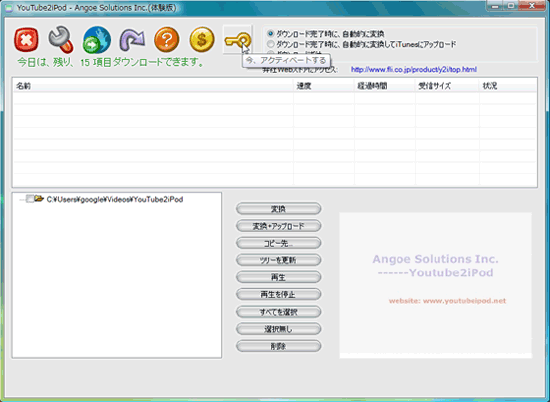550x402 pixels.
Task: Click the 選択無し button
Action: (x=279, y=329)
